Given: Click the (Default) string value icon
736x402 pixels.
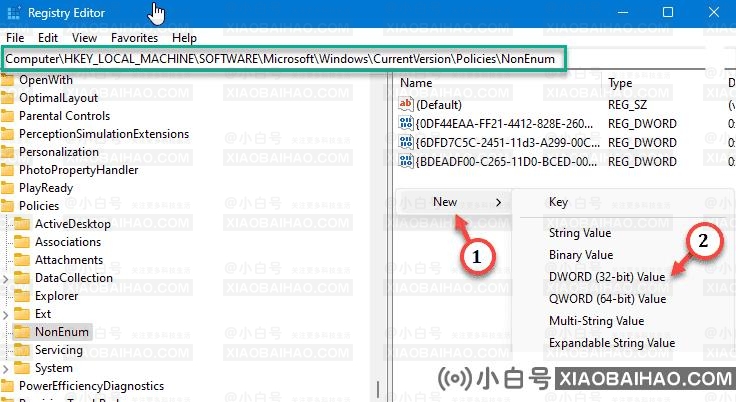Looking at the screenshot, I should (406, 104).
